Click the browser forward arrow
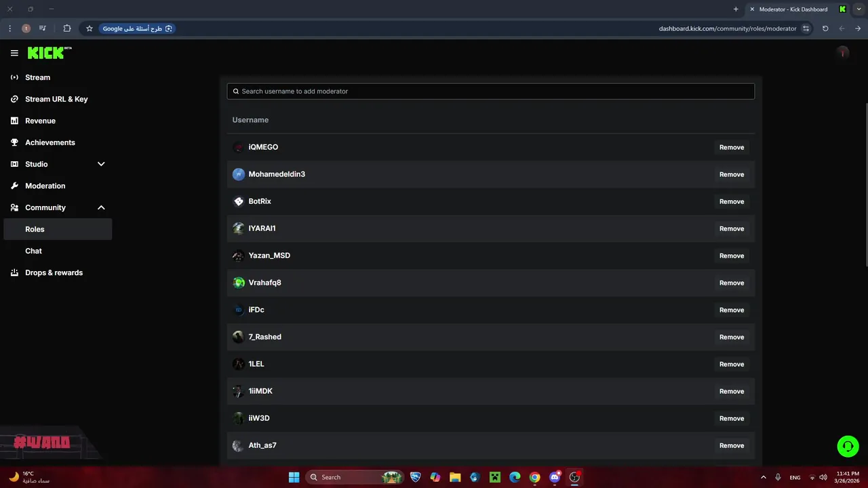The image size is (868, 488). pyautogui.click(x=858, y=28)
